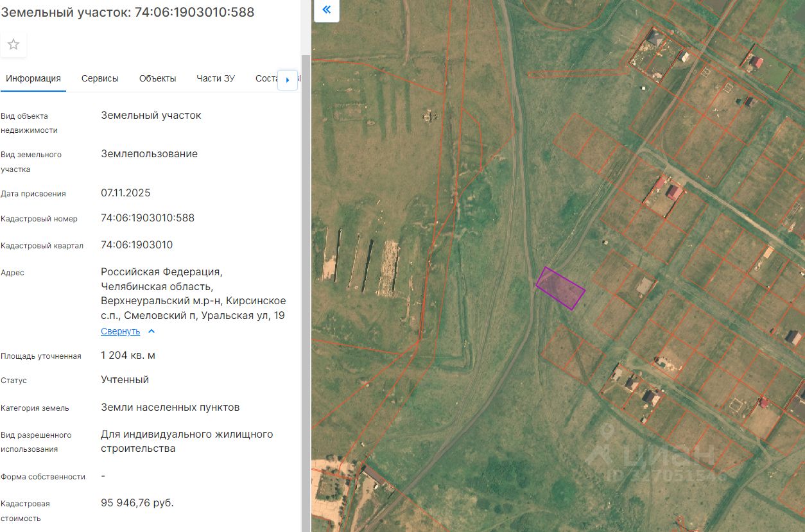Screen dimensions: 805x532
Task: Click the area value 1 204 кв. м
Action: [x=128, y=356]
